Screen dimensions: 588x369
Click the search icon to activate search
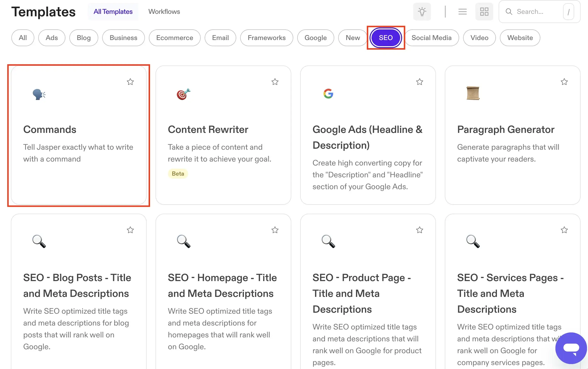(508, 11)
